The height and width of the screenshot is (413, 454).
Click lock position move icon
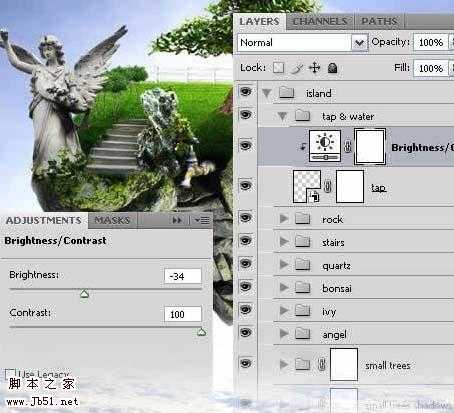point(314,68)
